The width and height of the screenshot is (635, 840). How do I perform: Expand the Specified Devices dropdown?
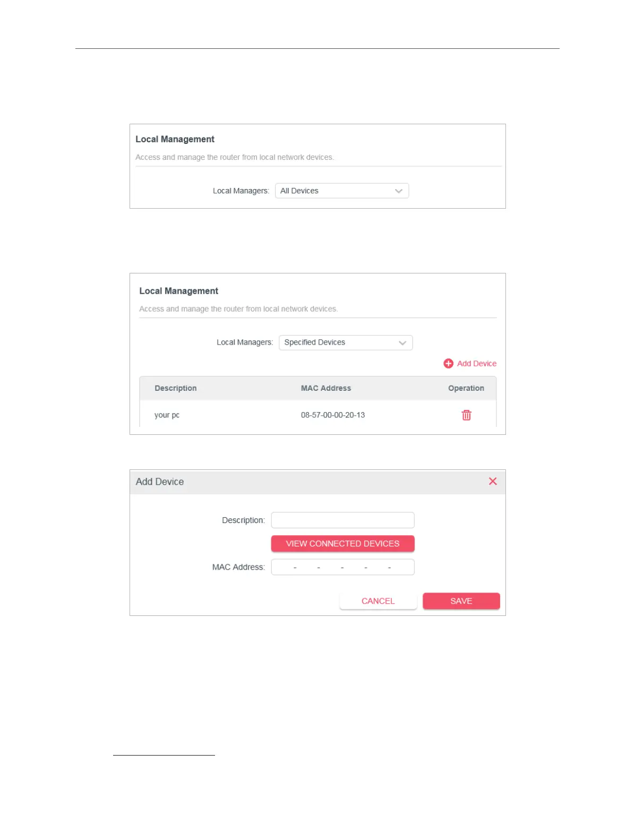[x=346, y=342]
